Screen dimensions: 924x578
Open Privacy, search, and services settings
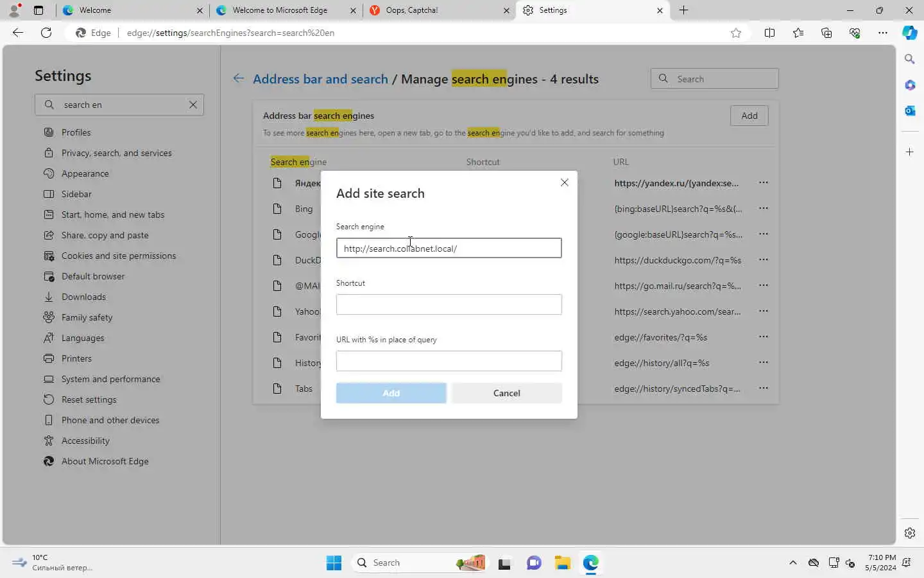[x=116, y=153]
